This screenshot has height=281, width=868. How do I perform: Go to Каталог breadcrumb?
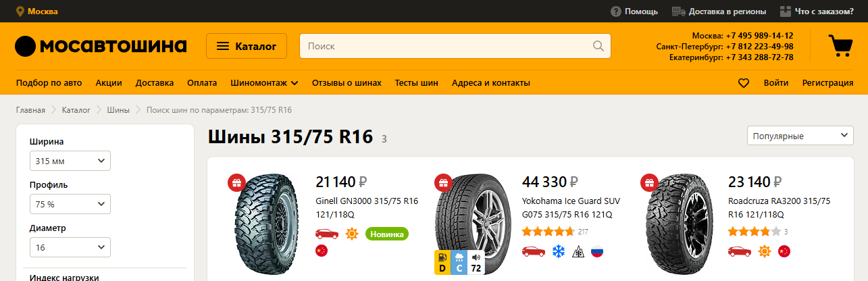point(76,109)
